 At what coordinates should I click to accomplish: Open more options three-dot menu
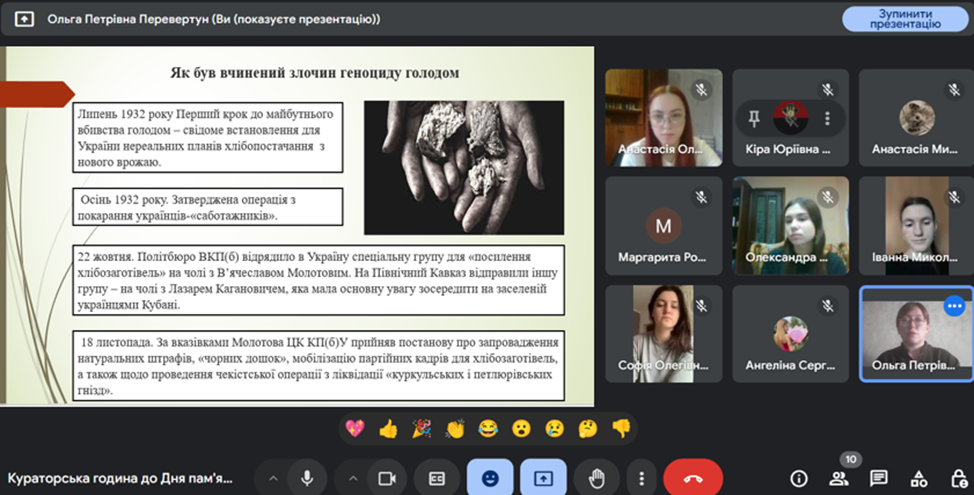642,478
